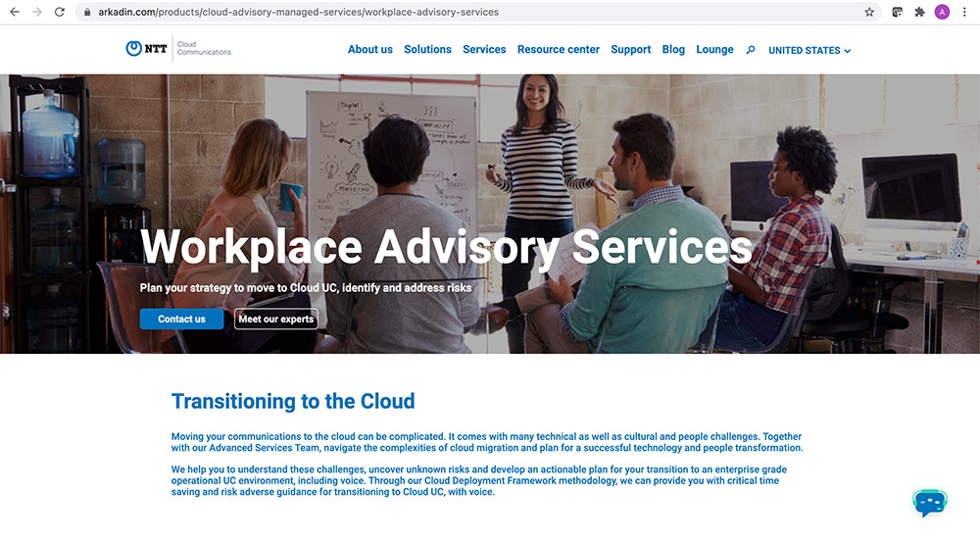Open the browser extensions puzzle icon
This screenshot has width=980, height=542.
pos(919,12)
